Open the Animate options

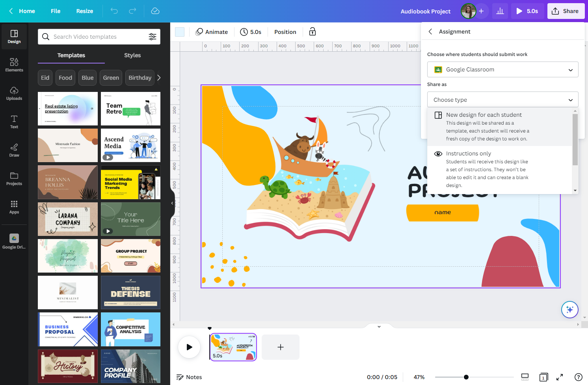pyautogui.click(x=212, y=32)
